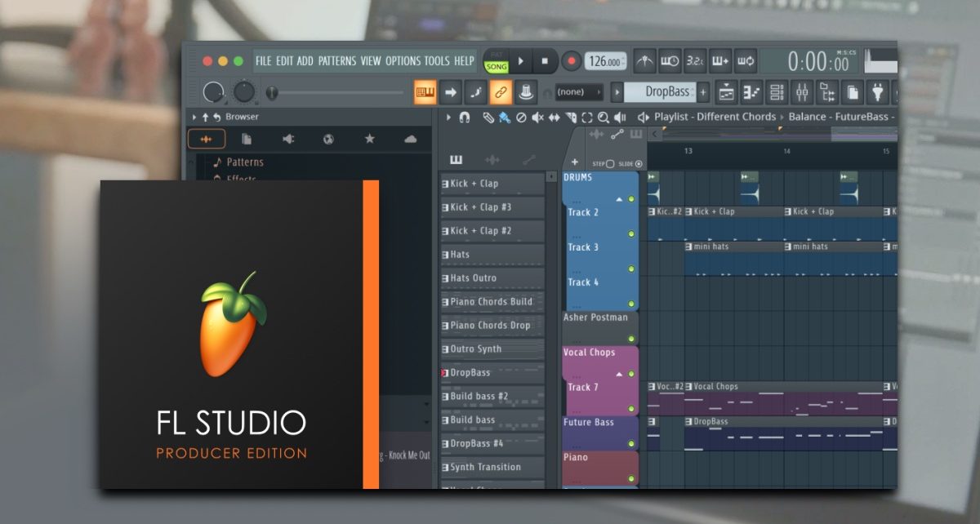Screen dimensions: 980x524
Task: Click the Browser undo reread icon
Action: (216, 118)
